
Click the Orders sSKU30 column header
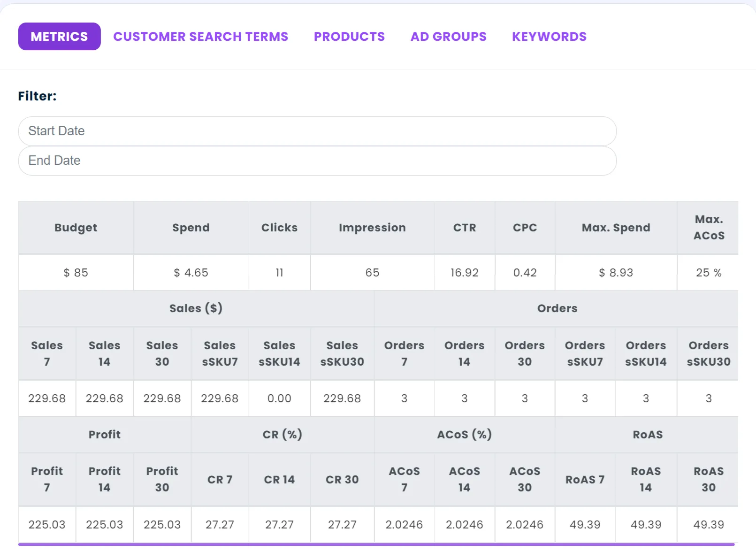(x=709, y=353)
